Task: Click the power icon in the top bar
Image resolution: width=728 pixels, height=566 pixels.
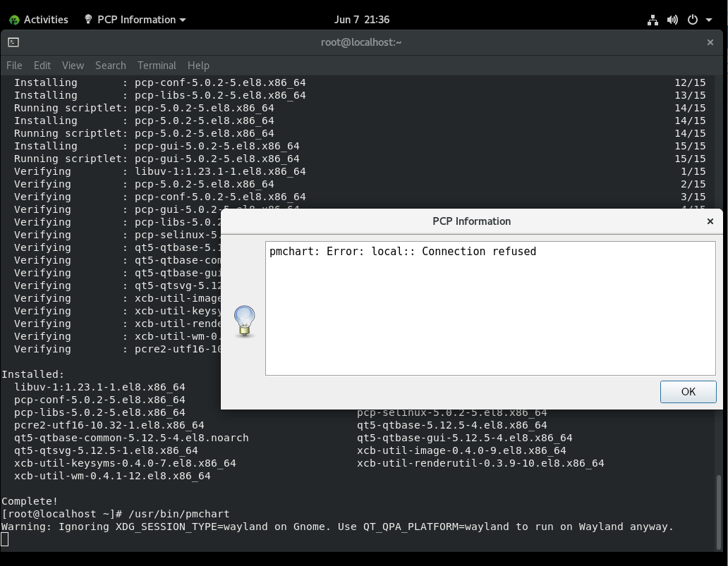Action: (692, 20)
